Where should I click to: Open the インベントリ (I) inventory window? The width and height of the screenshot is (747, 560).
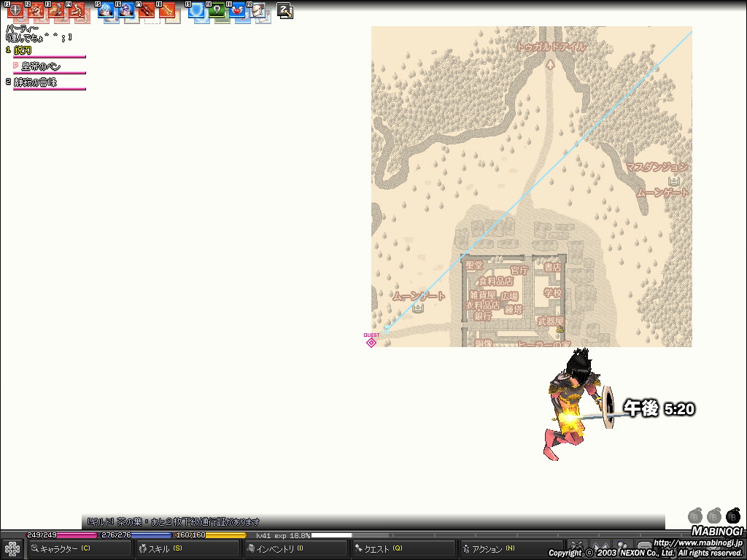(x=296, y=549)
